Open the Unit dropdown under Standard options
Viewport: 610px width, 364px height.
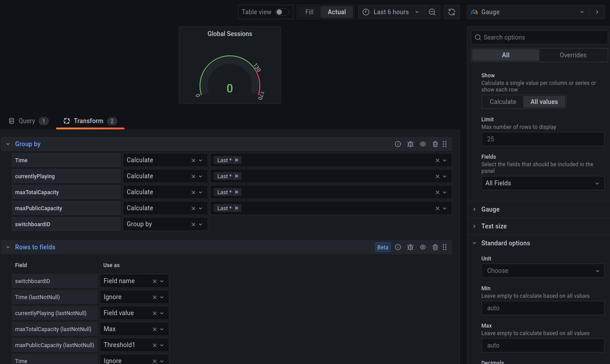[542, 271]
